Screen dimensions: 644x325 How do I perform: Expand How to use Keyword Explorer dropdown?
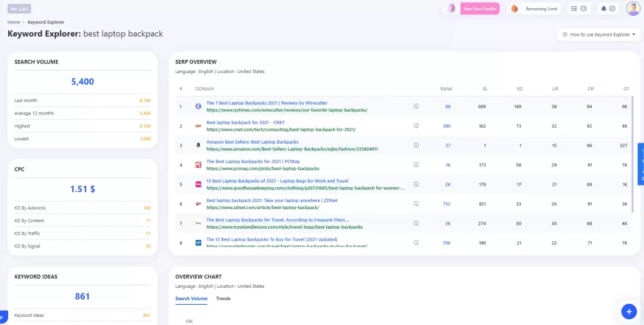599,35
